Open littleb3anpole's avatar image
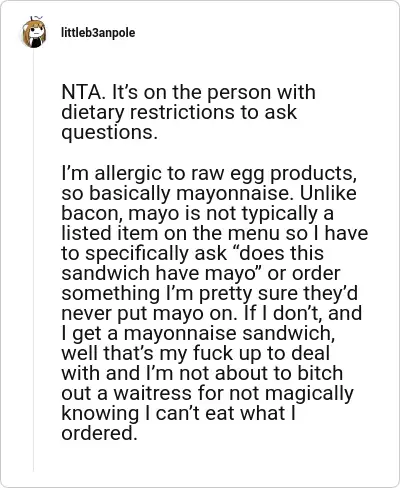This screenshot has height=488, width=400. (34, 32)
